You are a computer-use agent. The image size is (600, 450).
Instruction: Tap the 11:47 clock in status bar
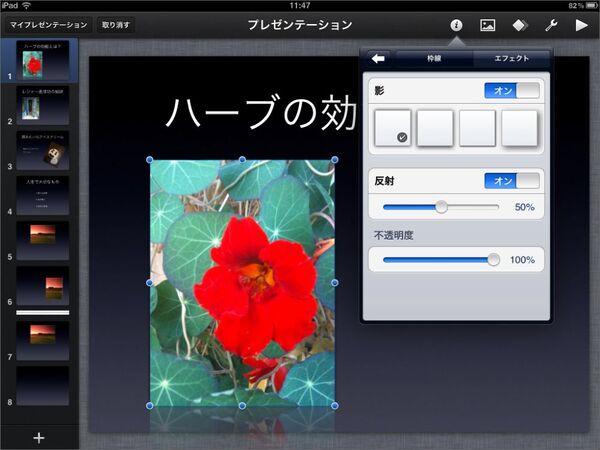point(300,5)
